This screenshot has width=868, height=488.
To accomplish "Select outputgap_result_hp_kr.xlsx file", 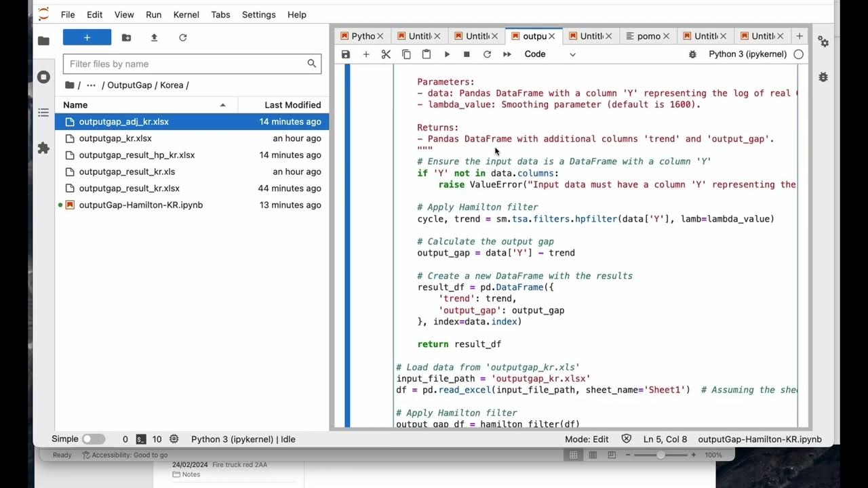I will pyautogui.click(x=192, y=155).
